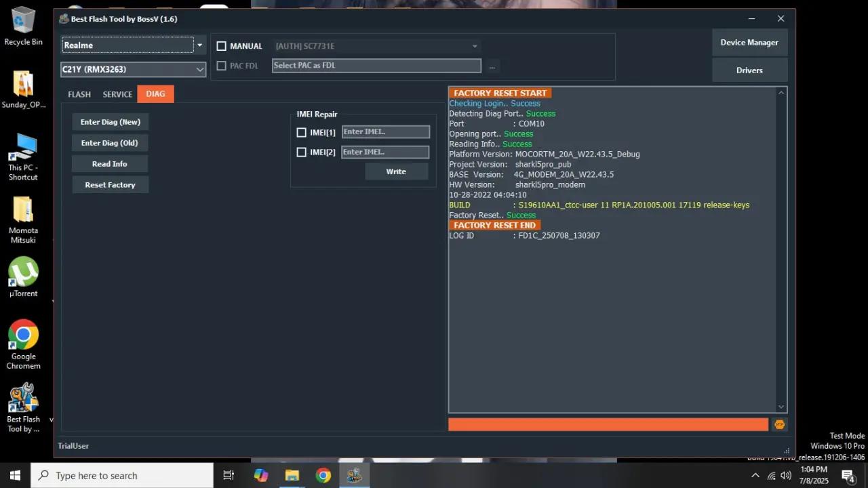Click the Project Version log line

(x=510, y=165)
